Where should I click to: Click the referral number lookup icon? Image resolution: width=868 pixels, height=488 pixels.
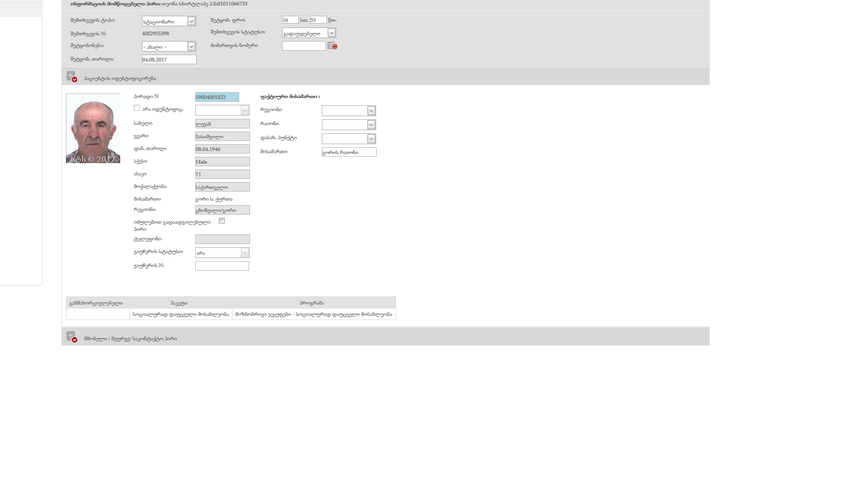pyautogui.click(x=332, y=46)
